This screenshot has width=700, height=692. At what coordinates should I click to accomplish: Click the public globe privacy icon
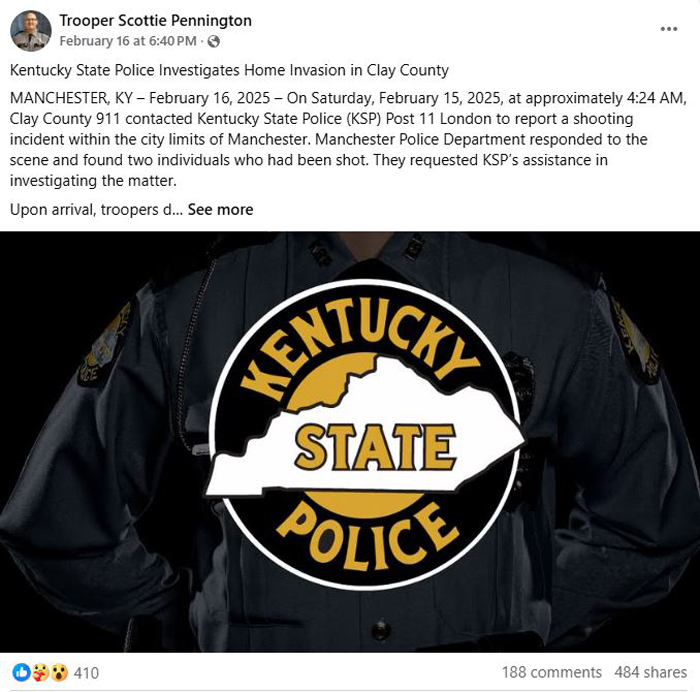coord(214,42)
